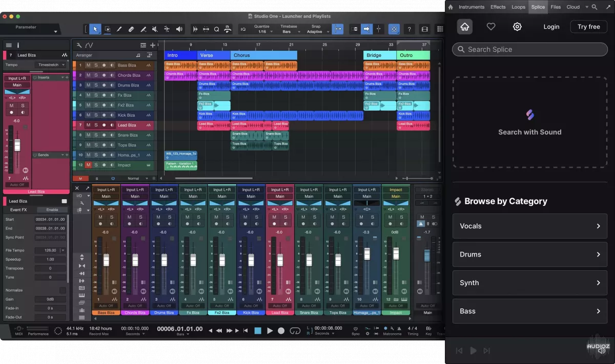615x364 pixels.
Task: Open the Quantize 1/16 dropdown
Action: pos(262,29)
